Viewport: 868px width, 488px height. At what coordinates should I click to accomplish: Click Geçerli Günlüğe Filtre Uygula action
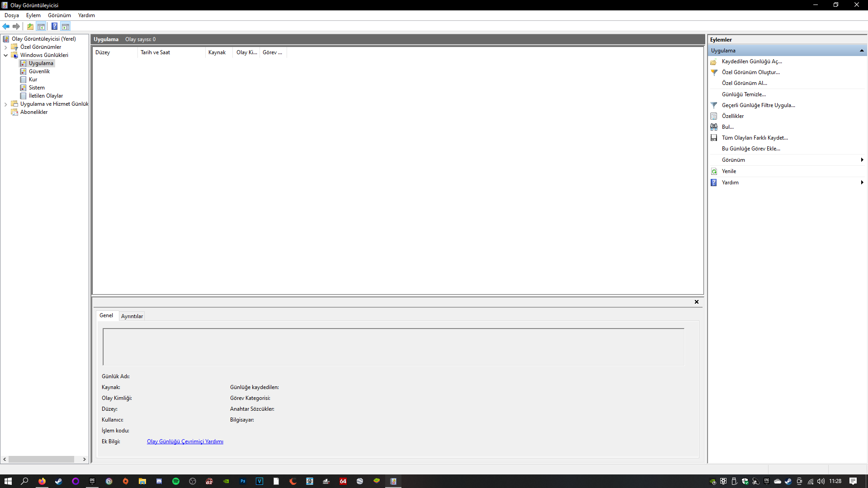(x=758, y=105)
